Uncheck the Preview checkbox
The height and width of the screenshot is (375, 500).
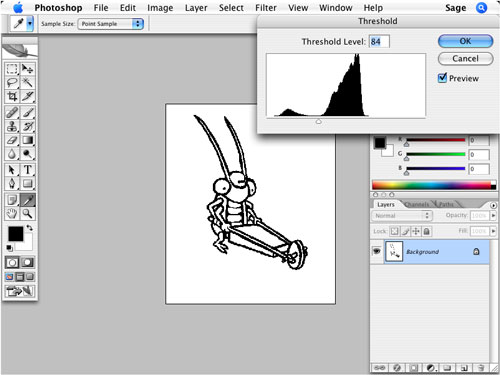tap(442, 78)
